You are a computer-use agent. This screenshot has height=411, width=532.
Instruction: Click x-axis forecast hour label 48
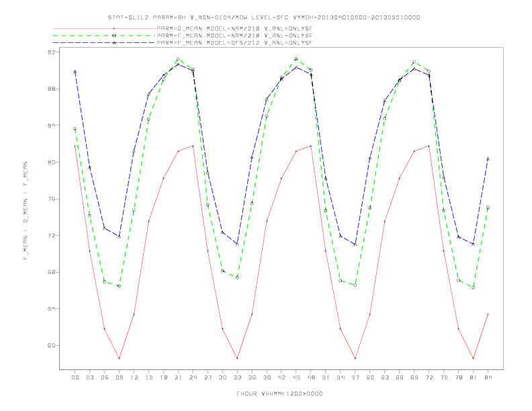pyautogui.click(x=311, y=377)
